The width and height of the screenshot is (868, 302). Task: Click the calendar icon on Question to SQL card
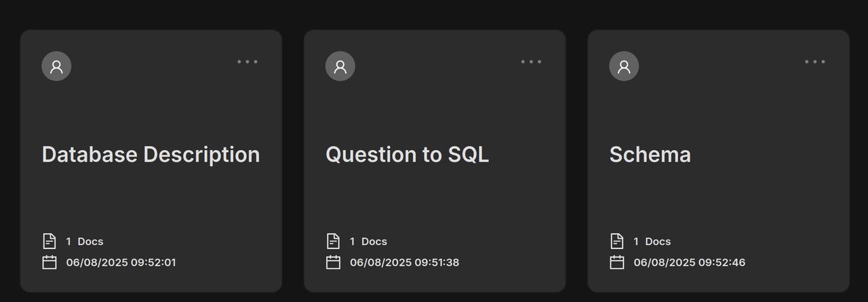point(333,262)
